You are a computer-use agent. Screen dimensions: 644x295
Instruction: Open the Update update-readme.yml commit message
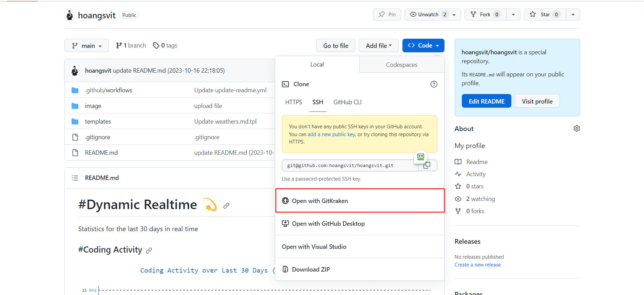pos(230,90)
